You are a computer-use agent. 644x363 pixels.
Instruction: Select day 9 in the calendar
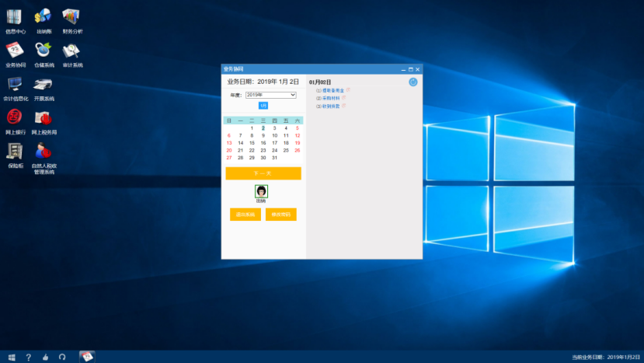[263, 136]
